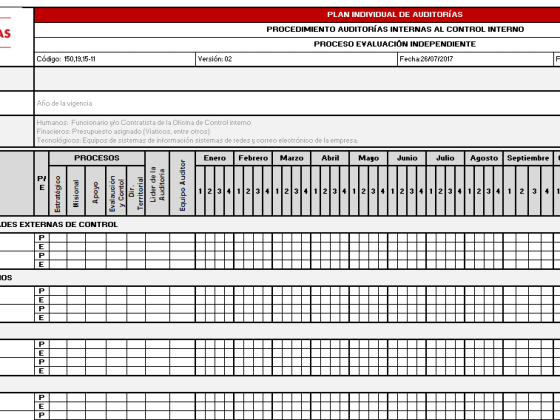Click week 4 under Mayo
The height and width of the screenshot is (420, 560).
coord(382,191)
